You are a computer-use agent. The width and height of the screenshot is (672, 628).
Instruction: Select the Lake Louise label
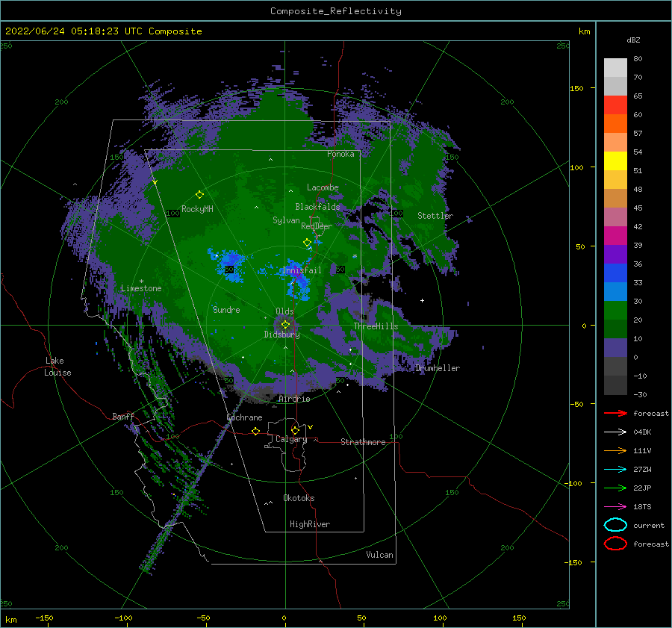pyautogui.click(x=57, y=367)
